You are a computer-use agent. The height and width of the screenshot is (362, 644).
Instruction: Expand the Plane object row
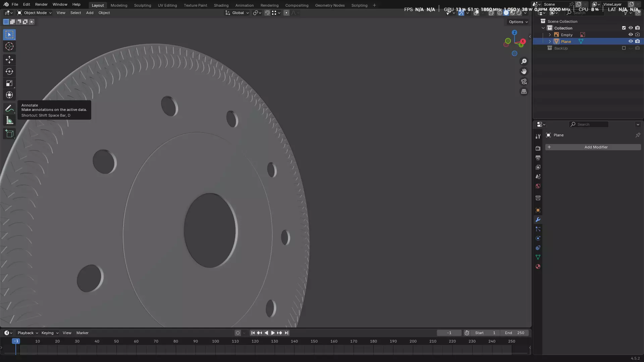pyautogui.click(x=550, y=42)
